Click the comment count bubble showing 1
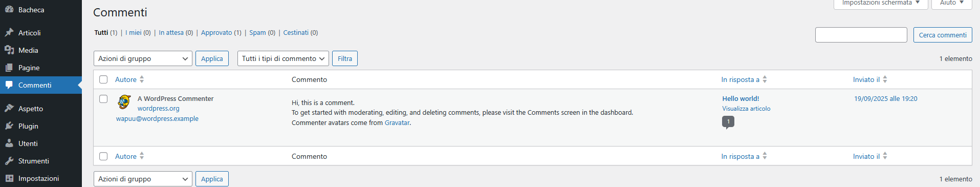This screenshot has width=980, height=187. pyautogui.click(x=728, y=122)
